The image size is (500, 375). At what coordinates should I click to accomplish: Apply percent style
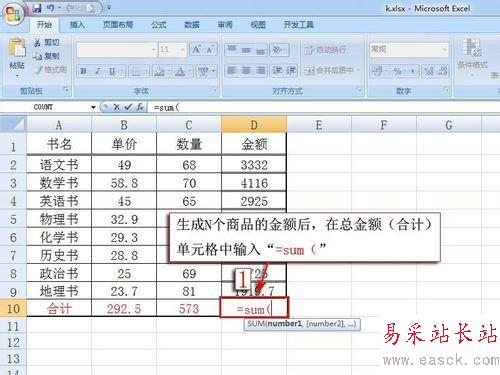coord(397,71)
